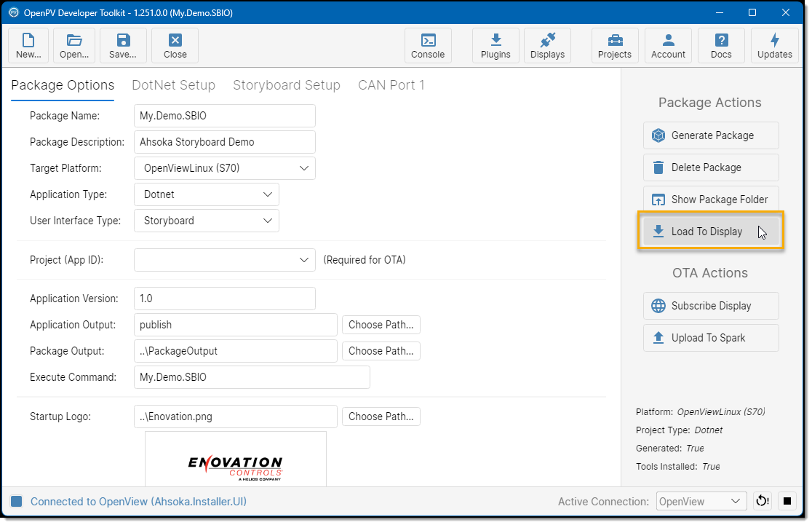This screenshot has height=525, width=812.
Task: Open the Project (App ID) dropdown
Action: point(225,260)
